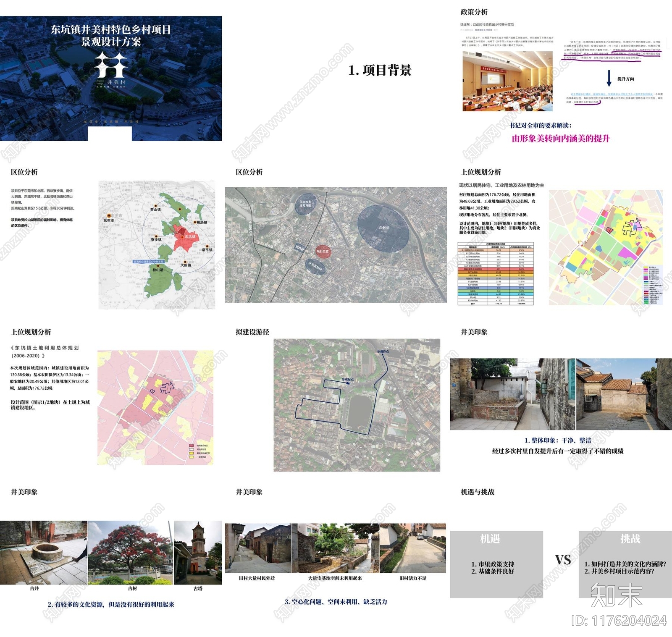Click the caption 旧村活力不足
The height and width of the screenshot is (637, 672).
point(412,578)
